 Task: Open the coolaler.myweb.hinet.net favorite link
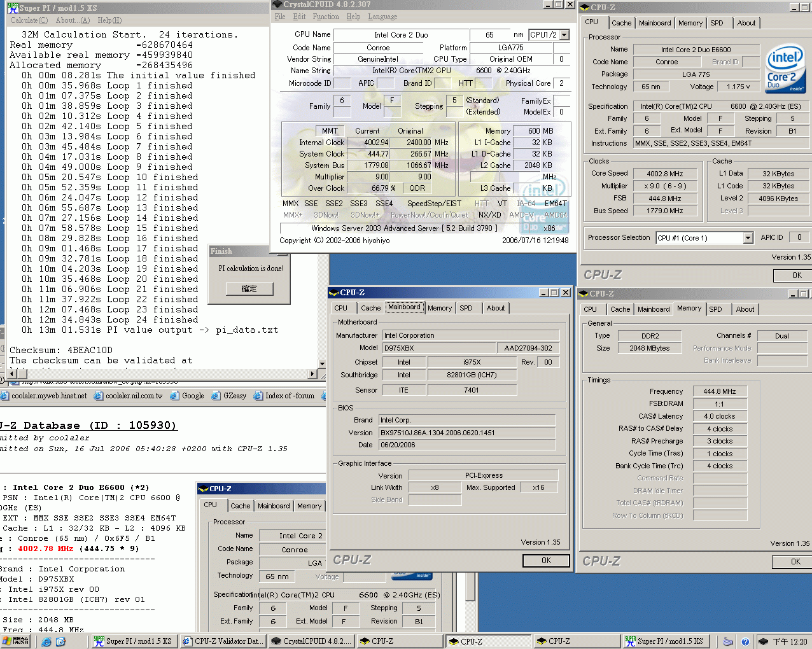43,396
